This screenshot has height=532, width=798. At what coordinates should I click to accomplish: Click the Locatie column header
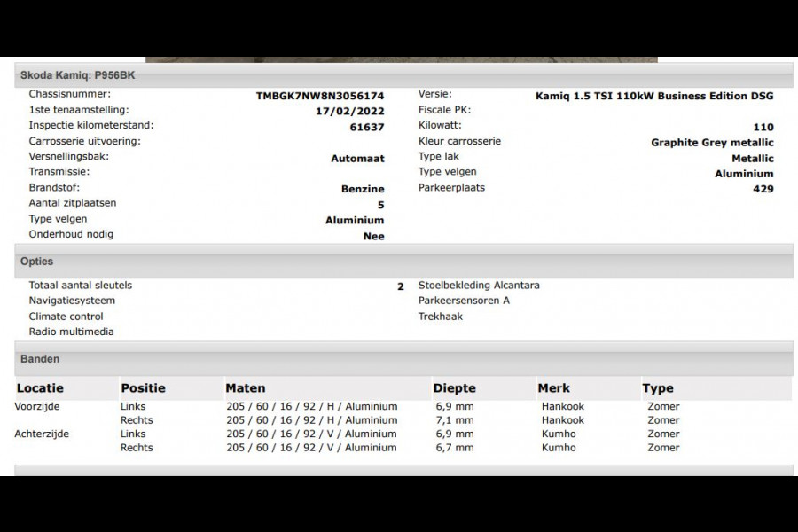click(x=40, y=388)
